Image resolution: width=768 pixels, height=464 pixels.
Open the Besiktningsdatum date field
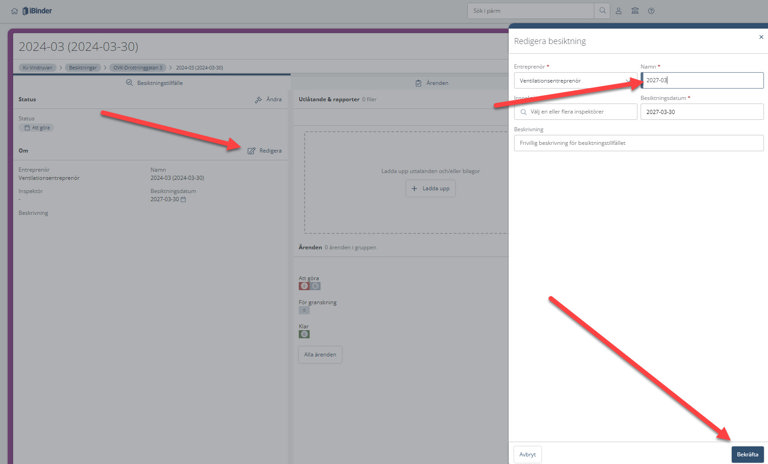click(x=701, y=112)
